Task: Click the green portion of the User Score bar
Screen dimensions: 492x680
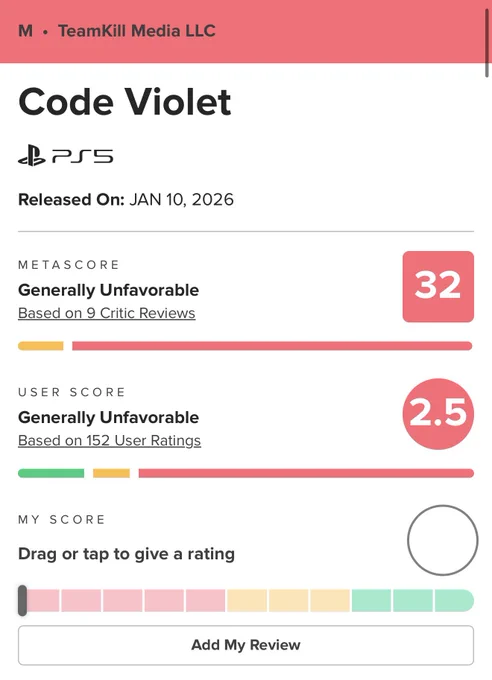Action: point(51,473)
